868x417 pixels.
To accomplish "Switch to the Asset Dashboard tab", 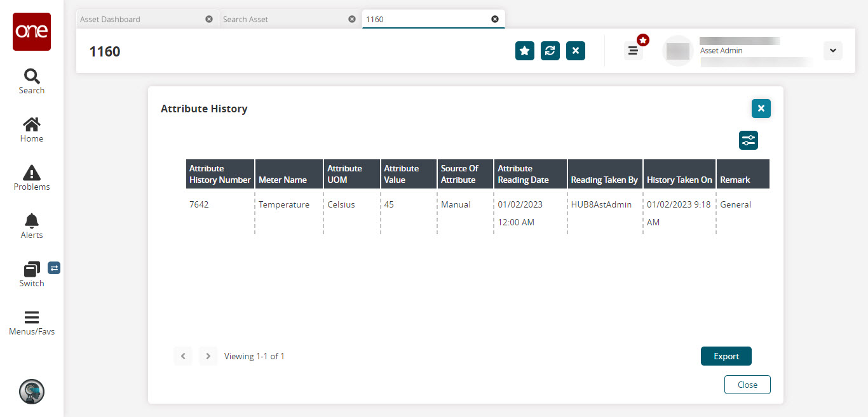I will (140, 19).
